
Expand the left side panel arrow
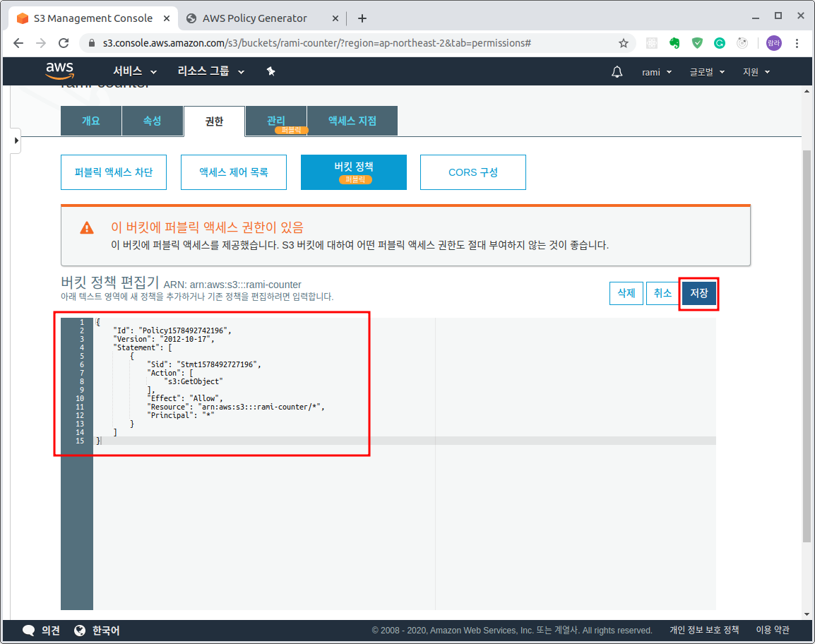16,141
